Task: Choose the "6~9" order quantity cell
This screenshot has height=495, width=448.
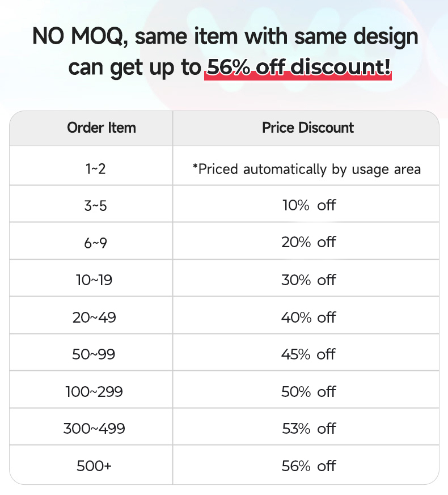Action: click(x=95, y=243)
